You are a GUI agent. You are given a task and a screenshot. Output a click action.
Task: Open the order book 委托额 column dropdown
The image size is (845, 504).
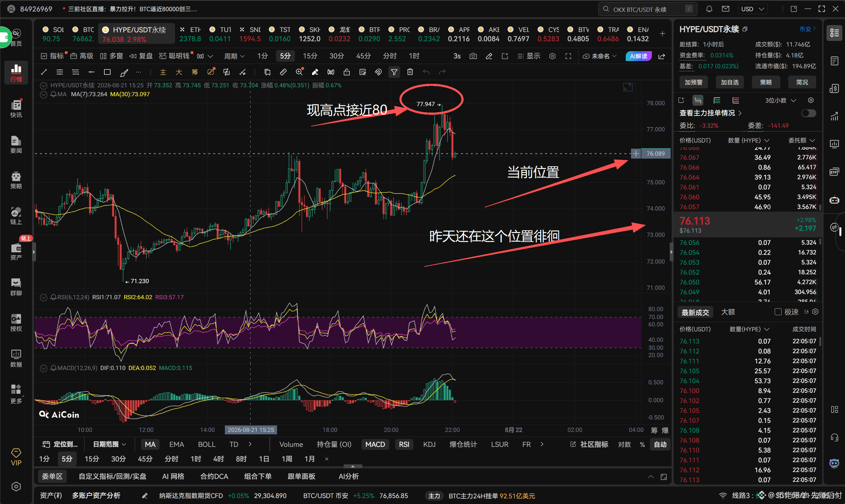click(x=801, y=140)
